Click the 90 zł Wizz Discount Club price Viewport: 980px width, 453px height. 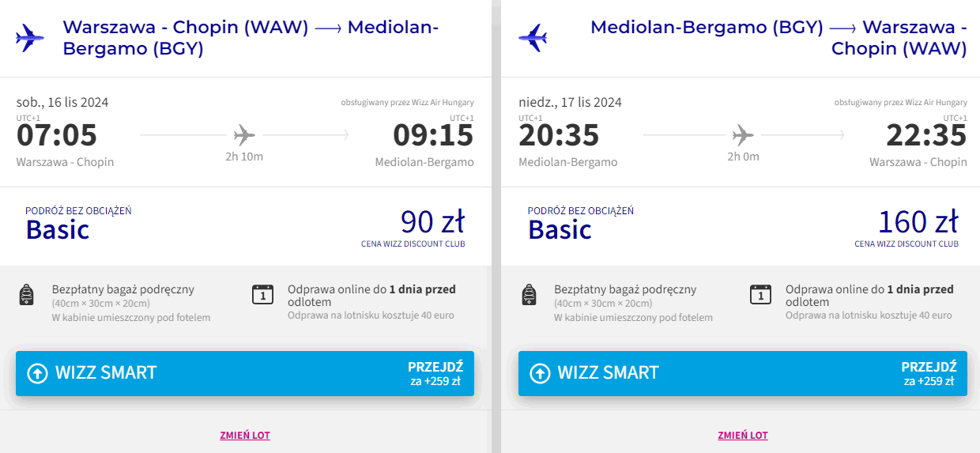[432, 221]
